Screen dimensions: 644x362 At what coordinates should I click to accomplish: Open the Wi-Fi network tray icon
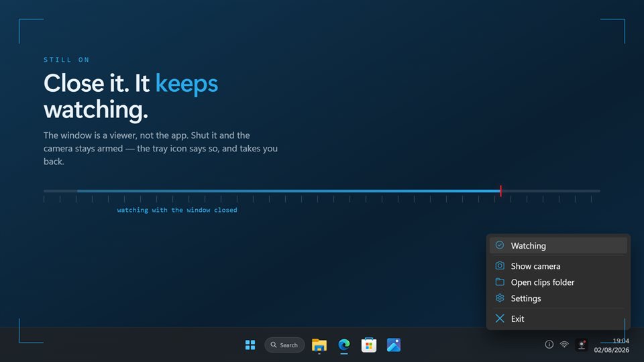pyautogui.click(x=564, y=345)
